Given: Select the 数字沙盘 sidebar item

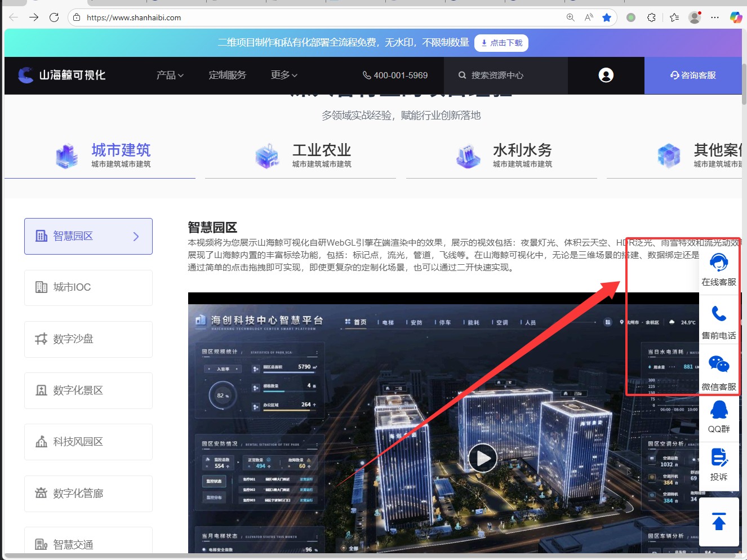Looking at the screenshot, I should [88, 339].
